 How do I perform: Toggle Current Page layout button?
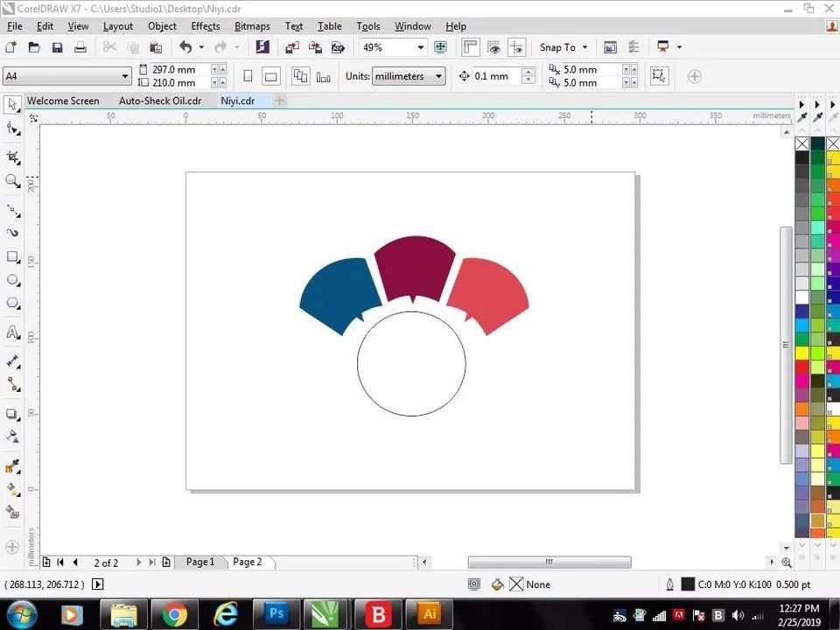(x=324, y=77)
